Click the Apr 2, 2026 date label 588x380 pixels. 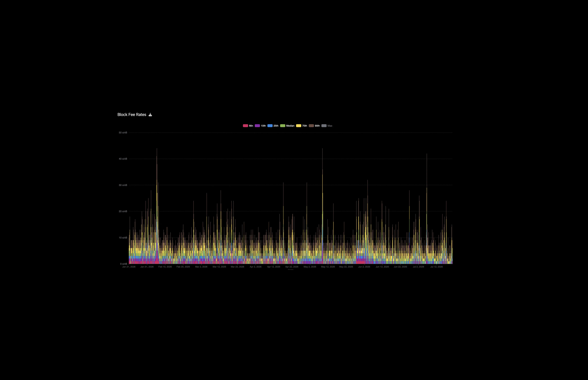255,267
